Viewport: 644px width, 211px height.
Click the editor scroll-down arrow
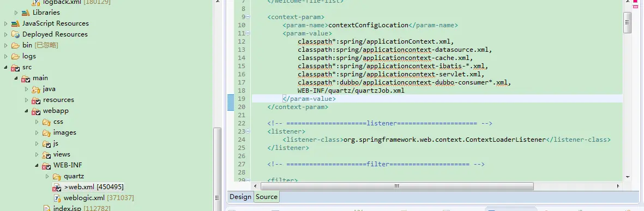click(627, 177)
